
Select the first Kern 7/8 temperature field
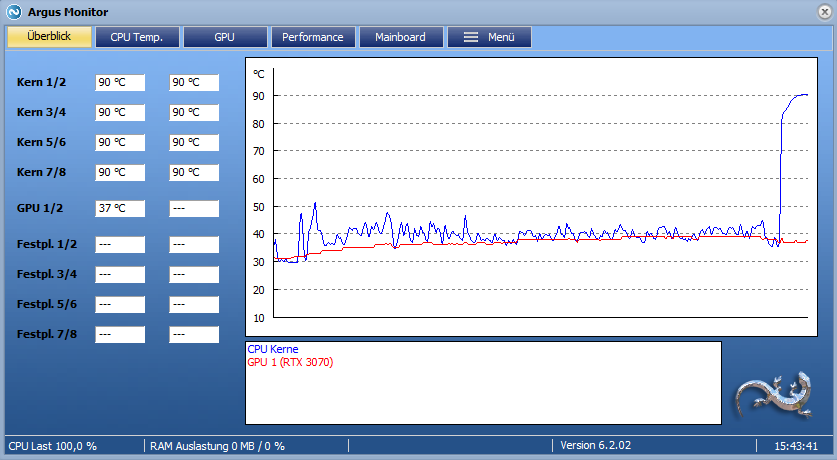tap(120, 172)
